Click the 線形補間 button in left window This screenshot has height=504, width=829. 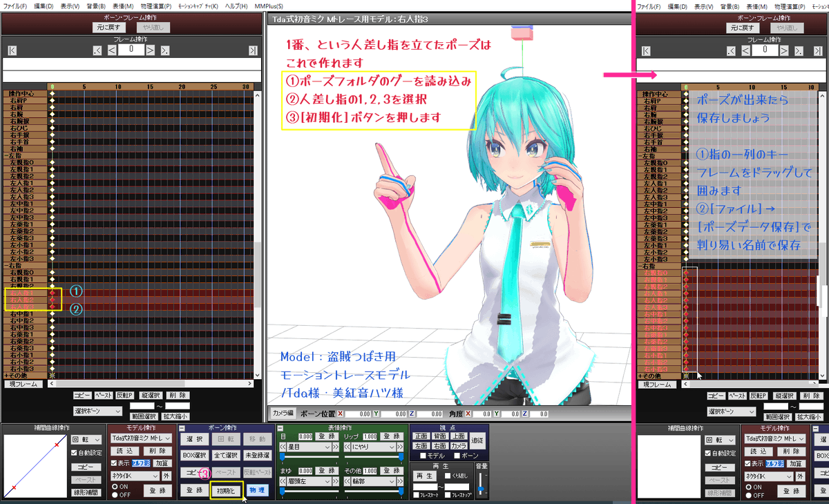pyautogui.click(x=86, y=493)
